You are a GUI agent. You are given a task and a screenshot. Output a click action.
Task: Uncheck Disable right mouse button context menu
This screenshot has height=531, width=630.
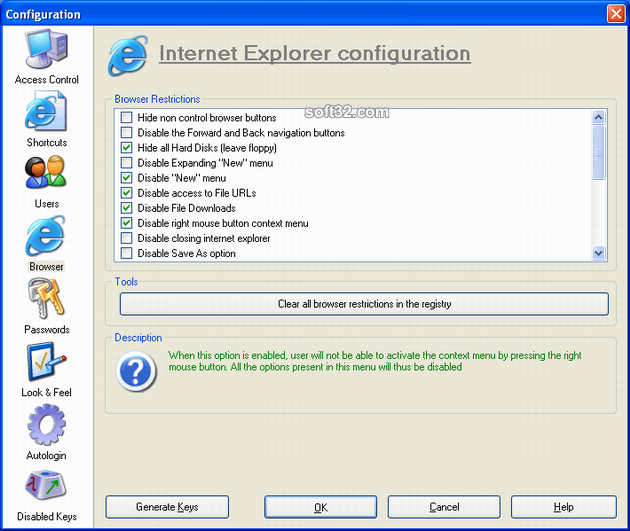click(x=127, y=223)
